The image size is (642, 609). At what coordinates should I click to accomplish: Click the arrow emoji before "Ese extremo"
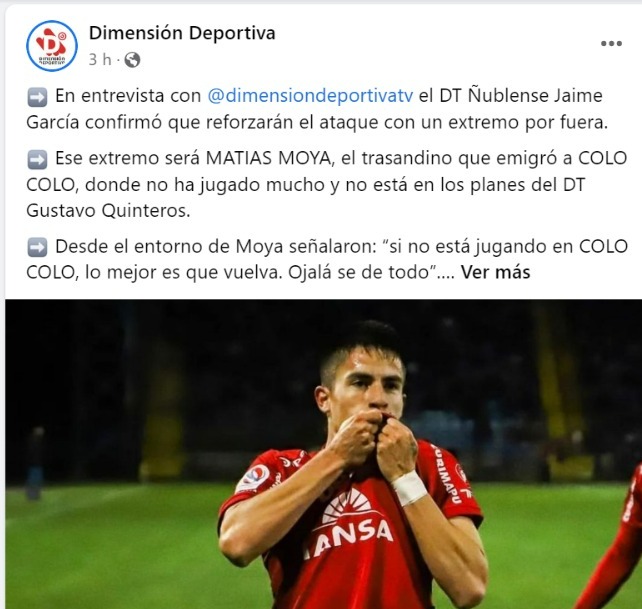(37, 159)
